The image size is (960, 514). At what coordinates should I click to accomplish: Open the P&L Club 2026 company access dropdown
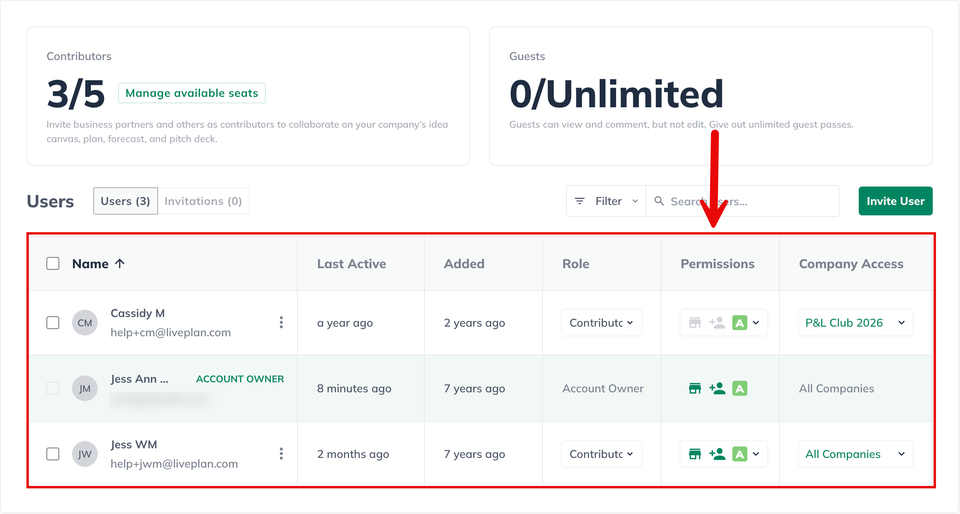click(855, 322)
